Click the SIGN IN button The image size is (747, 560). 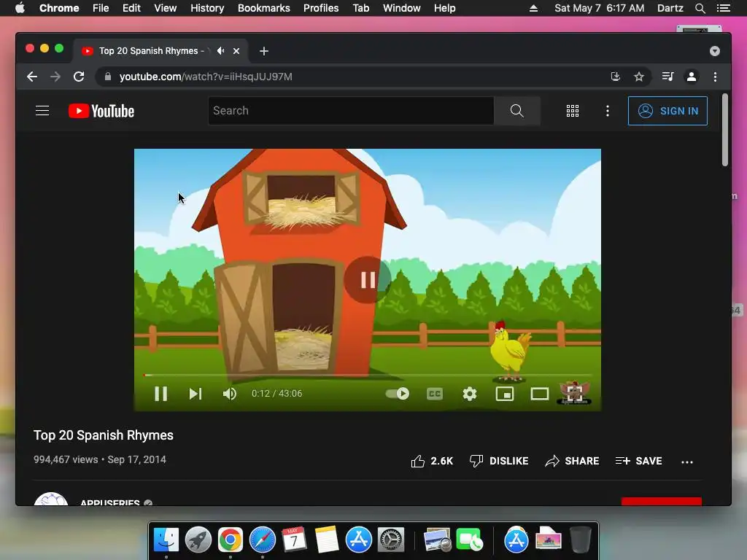[x=667, y=111]
